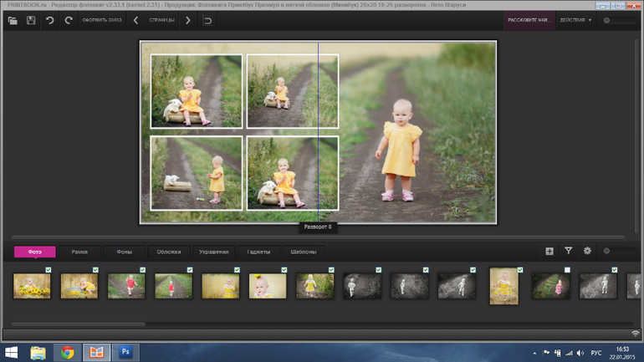The width and height of the screenshot is (644, 362).
Task: Open the Действия dropdown menu
Action: (575, 20)
